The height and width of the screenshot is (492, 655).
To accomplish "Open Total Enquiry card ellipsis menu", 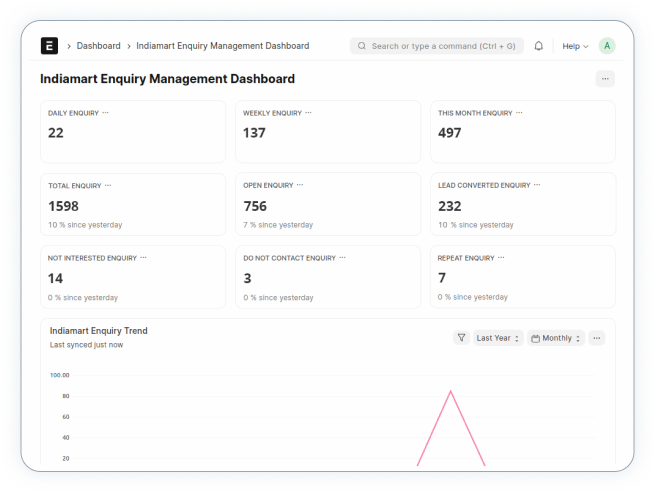I will pos(108,185).
